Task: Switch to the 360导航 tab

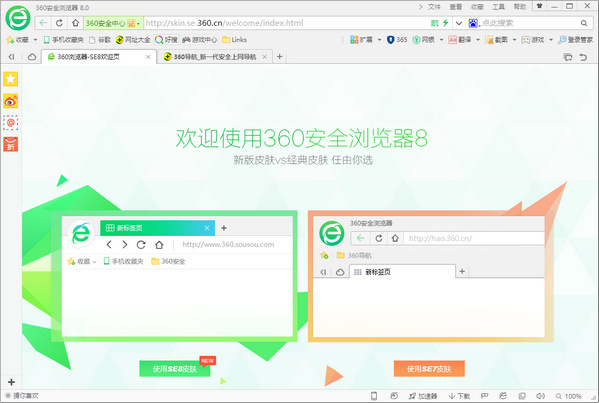Action: coord(214,57)
